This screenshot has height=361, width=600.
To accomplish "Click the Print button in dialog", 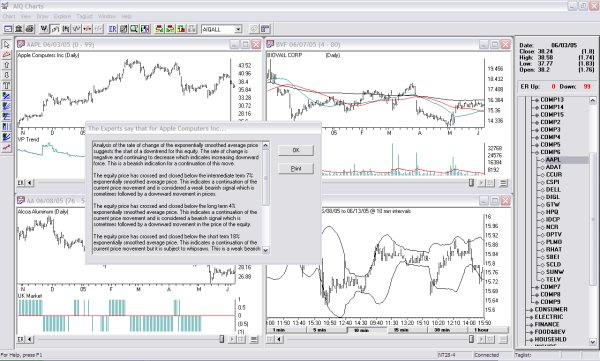I will tap(296, 168).
